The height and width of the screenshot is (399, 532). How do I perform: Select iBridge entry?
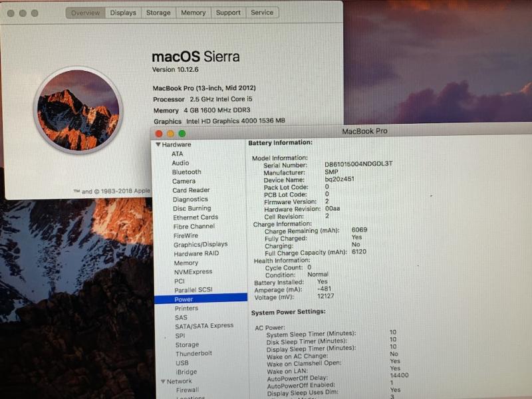pos(186,372)
